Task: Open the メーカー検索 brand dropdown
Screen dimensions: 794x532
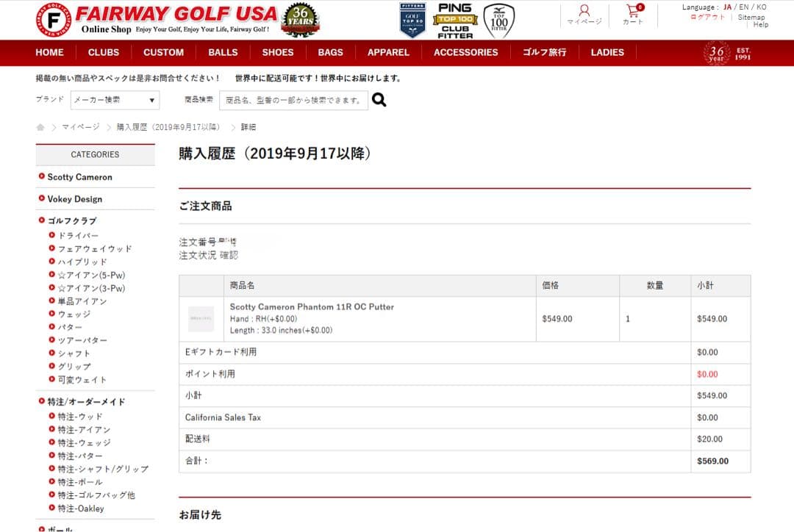Action: (115, 100)
